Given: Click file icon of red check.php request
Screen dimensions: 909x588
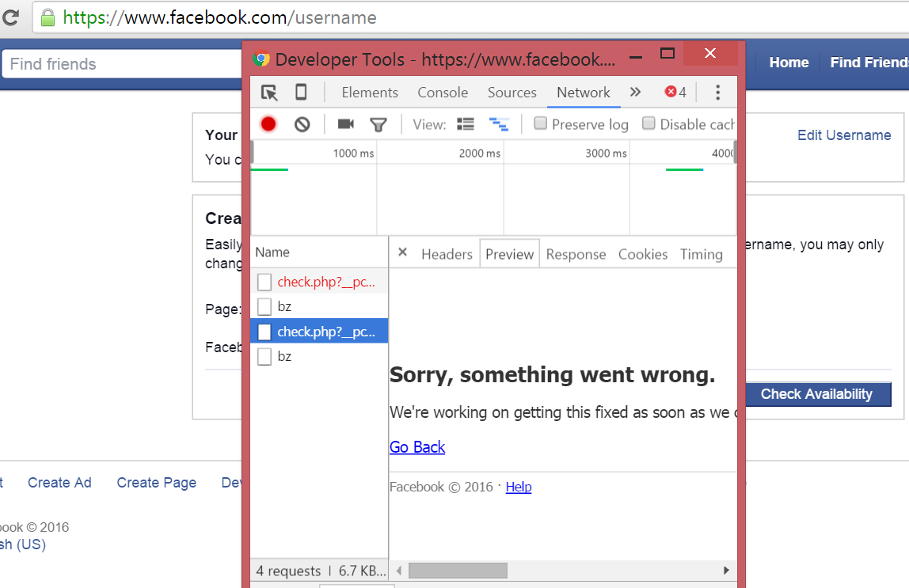Looking at the screenshot, I should coord(264,282).
